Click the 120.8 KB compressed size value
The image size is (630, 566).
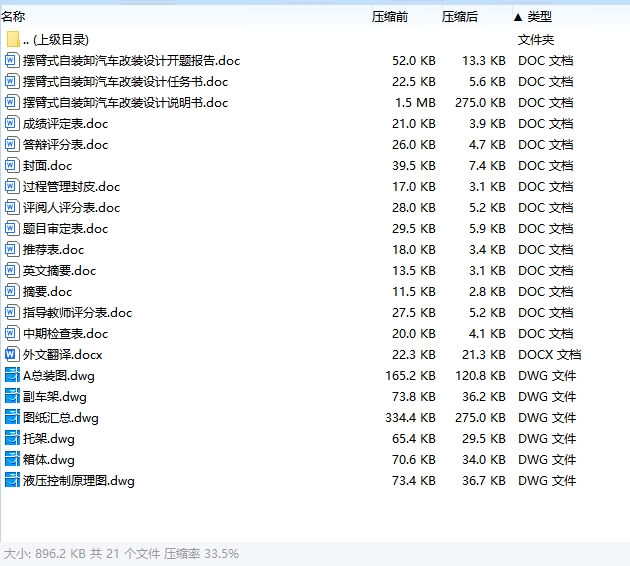click(x=480, y=376)
